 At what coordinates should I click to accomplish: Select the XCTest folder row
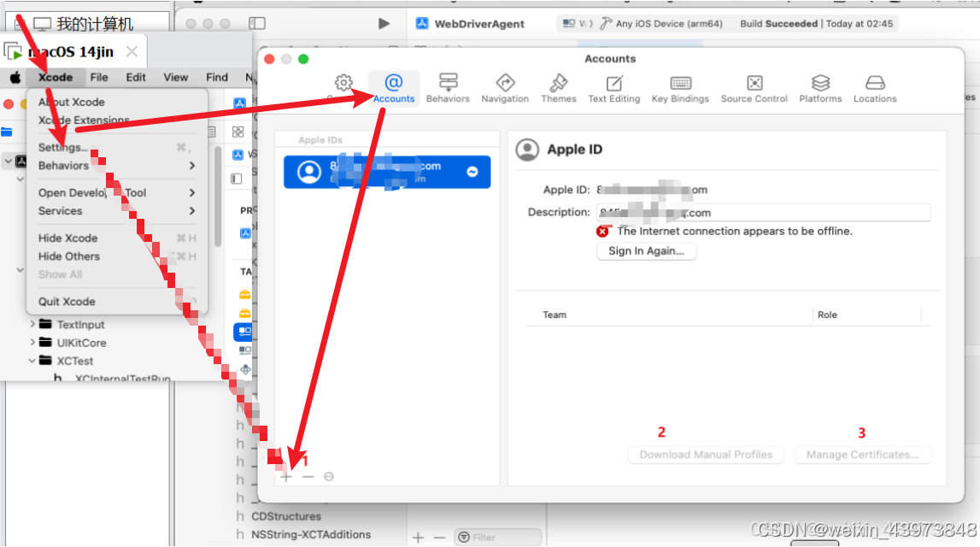pos(75,361)
